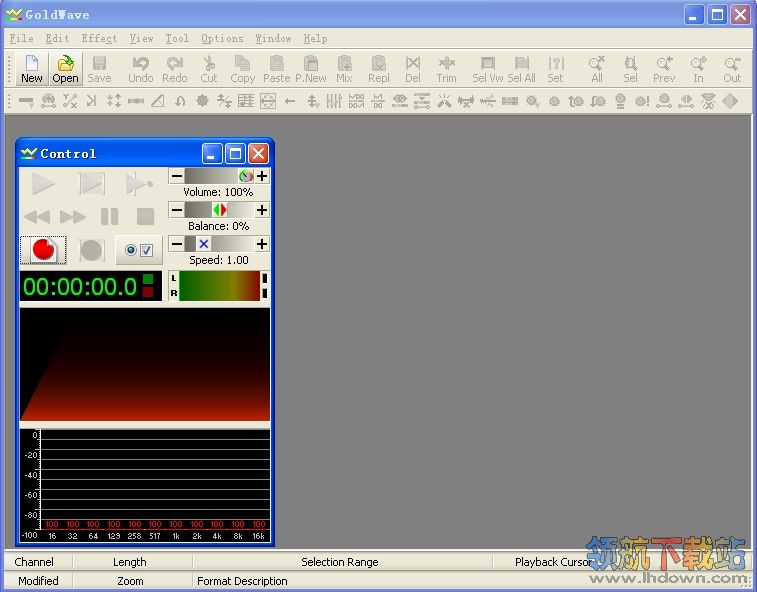Open the File menu
757x592 pixels.
click(22, 38)
